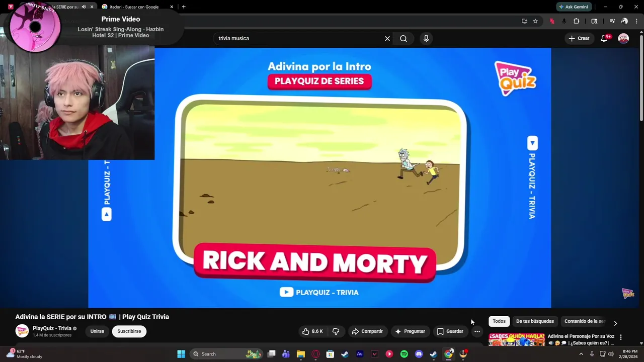The width and height of the screenshot is (644, 362).
Task: Open Spotify from taskbar
Action: click(404, 354)
